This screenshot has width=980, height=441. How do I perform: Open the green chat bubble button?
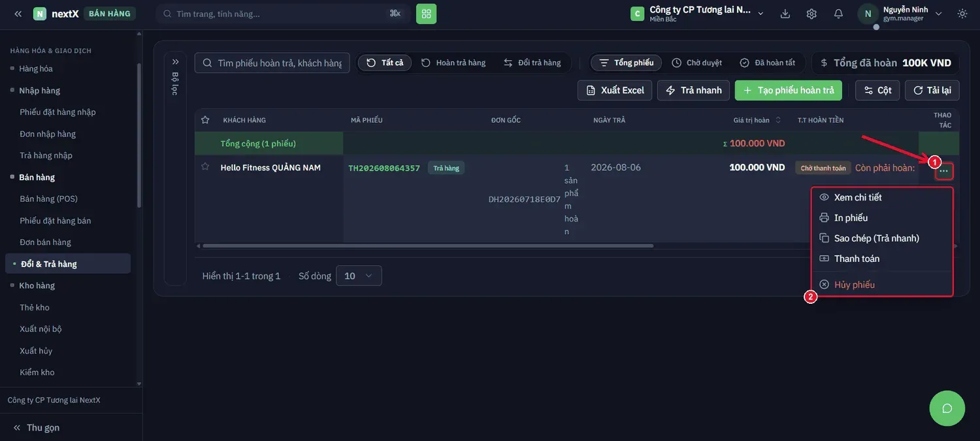(x=947, y=408)
